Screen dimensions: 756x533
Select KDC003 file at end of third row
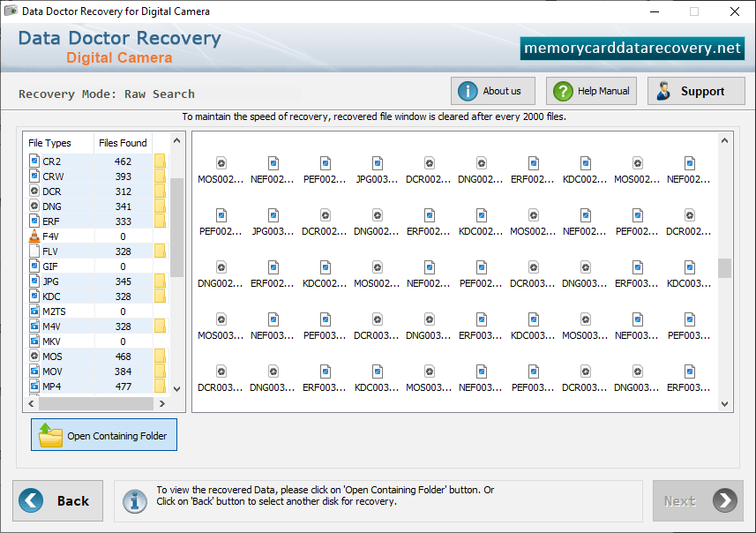[690, 274]
